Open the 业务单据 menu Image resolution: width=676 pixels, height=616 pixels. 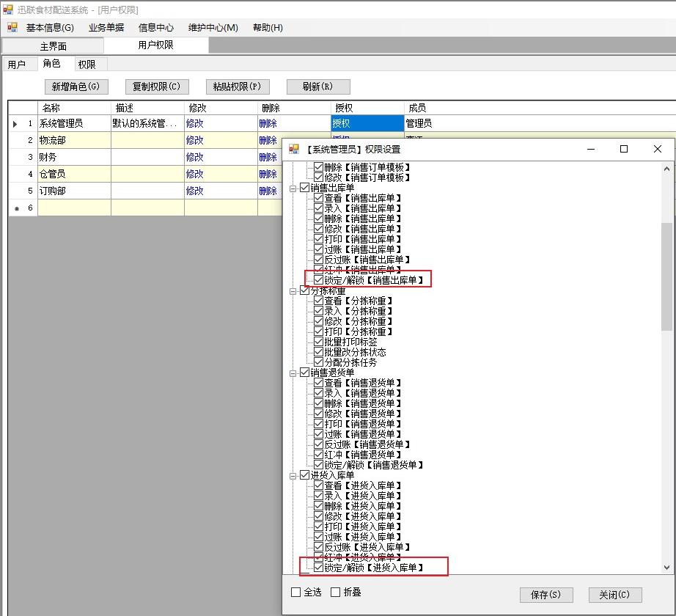[106, 28]
